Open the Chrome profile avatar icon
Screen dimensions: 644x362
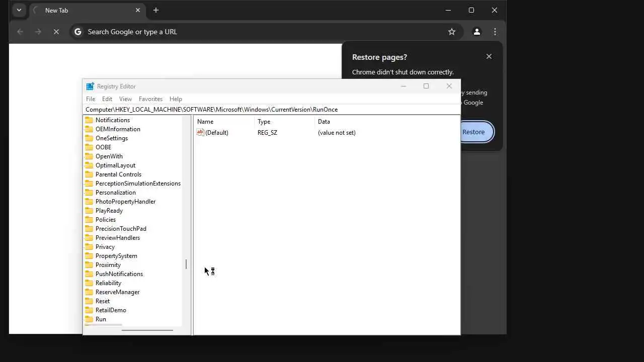[476, 32]
